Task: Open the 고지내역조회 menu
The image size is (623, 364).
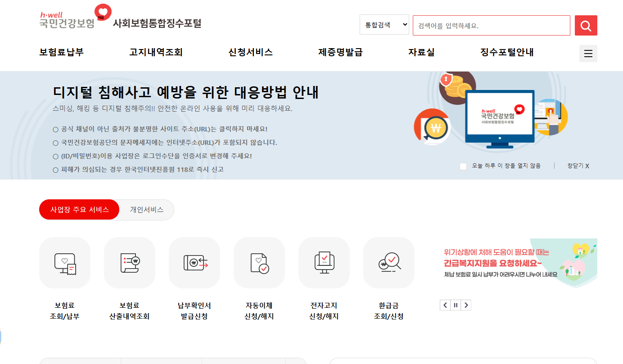Action: [x=156, y=52]
